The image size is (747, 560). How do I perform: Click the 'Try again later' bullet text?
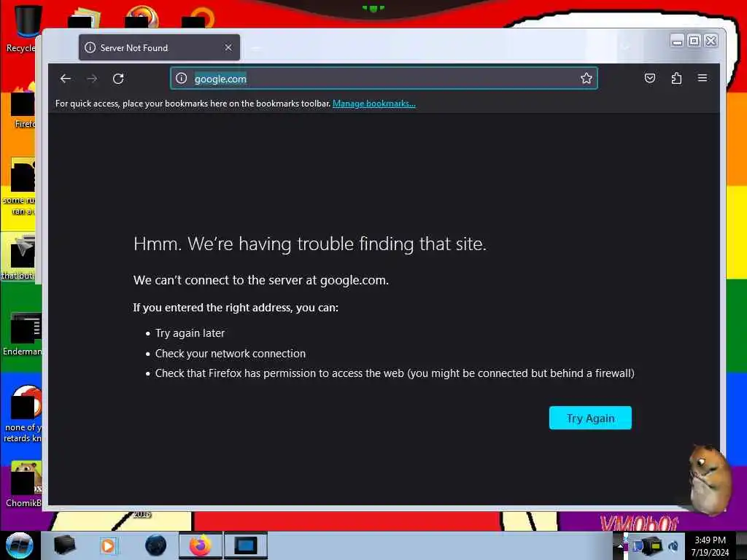pos(190,333)
